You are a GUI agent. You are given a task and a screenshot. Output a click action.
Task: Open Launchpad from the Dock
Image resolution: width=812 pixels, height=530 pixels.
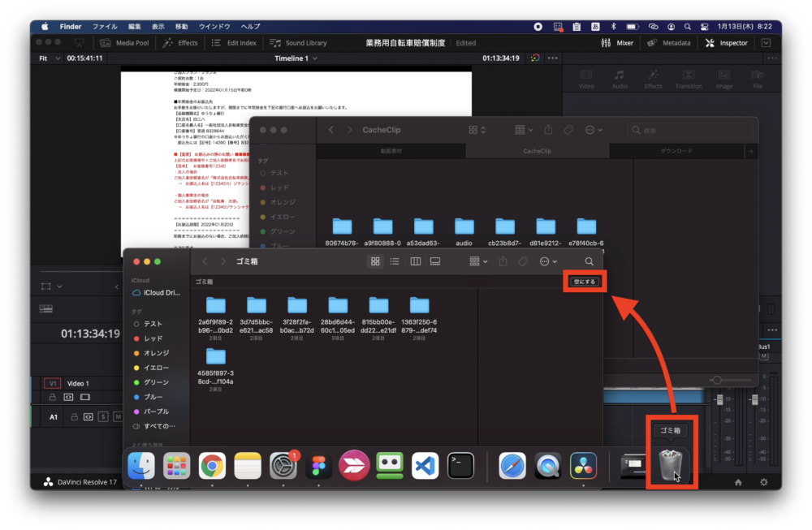coord(176,465)
